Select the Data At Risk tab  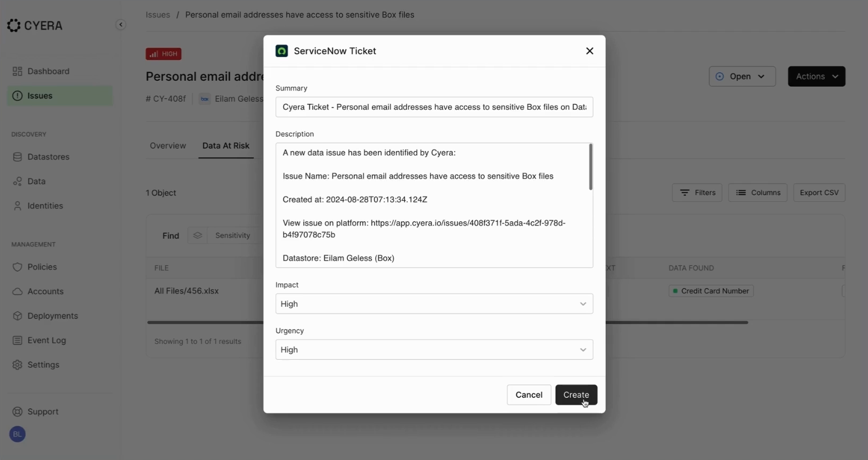[226, 146]
